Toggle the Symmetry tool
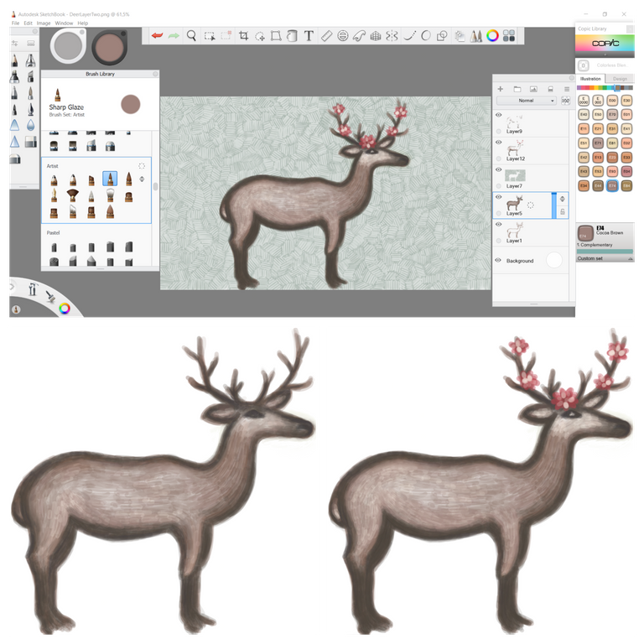 tap(392, 36)
